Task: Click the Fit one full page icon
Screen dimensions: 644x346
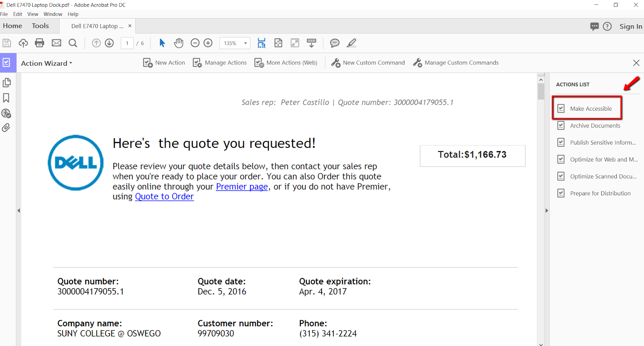Action: click(x=278, y=43)
